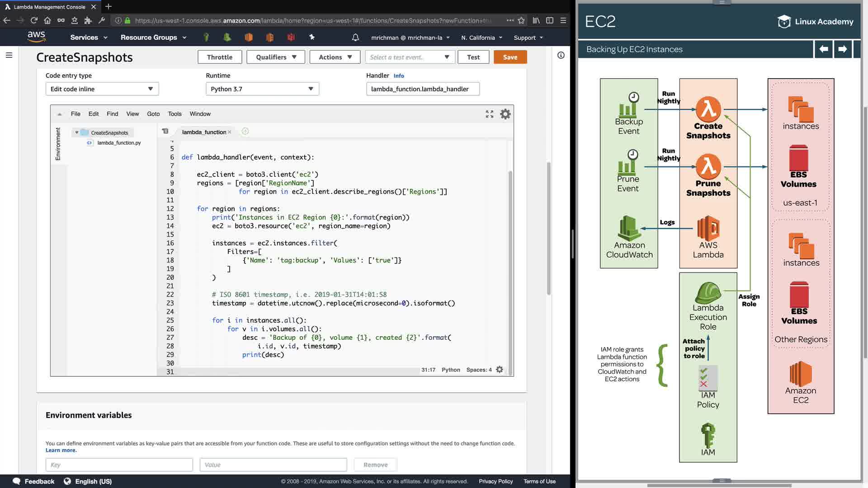The height and width of the screenshot is (488, 868).
Task: Collapse the CreateSnapshots folder tree
Action: click(77, 133)
